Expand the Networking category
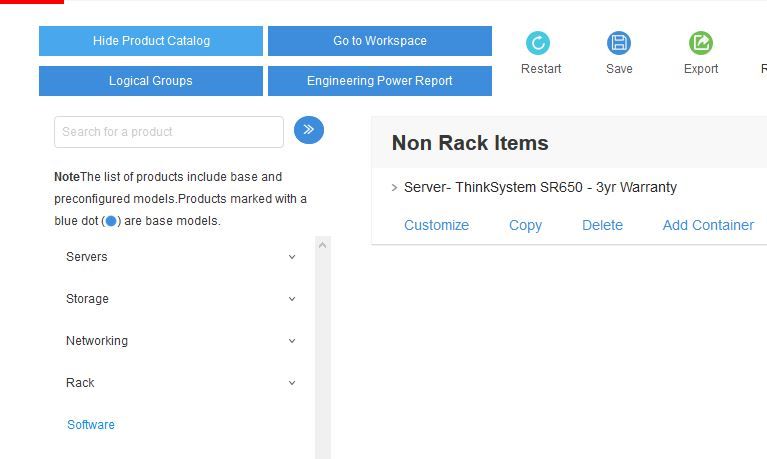The height and width of the screenshot is (459, 767). coord(292,341)
